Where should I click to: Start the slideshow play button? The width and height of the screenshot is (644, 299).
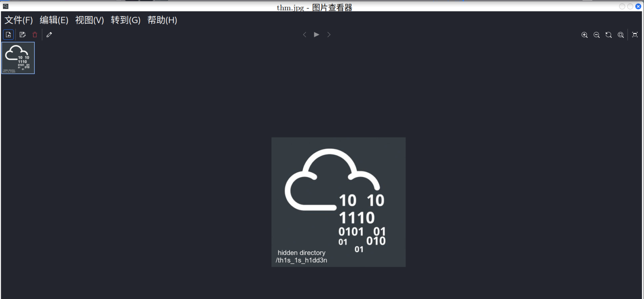[x=317, y=34]
